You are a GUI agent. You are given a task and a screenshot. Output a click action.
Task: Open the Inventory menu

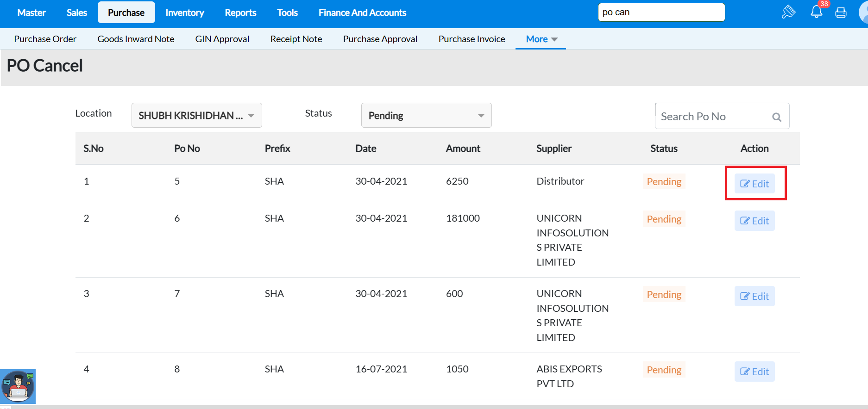tap(184, 12)
